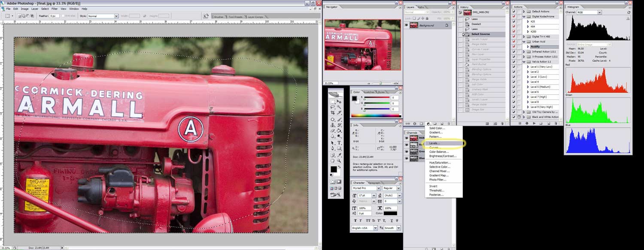Open the Filter menu in menu bar

55,9
